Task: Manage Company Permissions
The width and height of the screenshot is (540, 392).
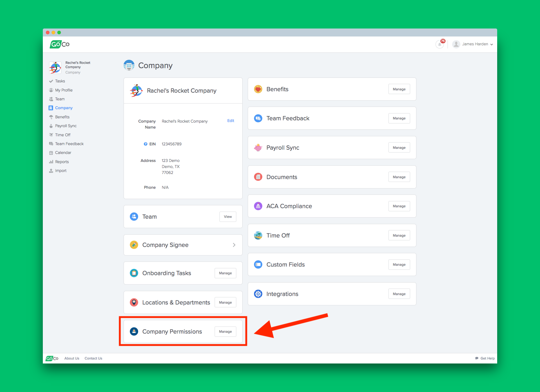Action: (225, 332)
